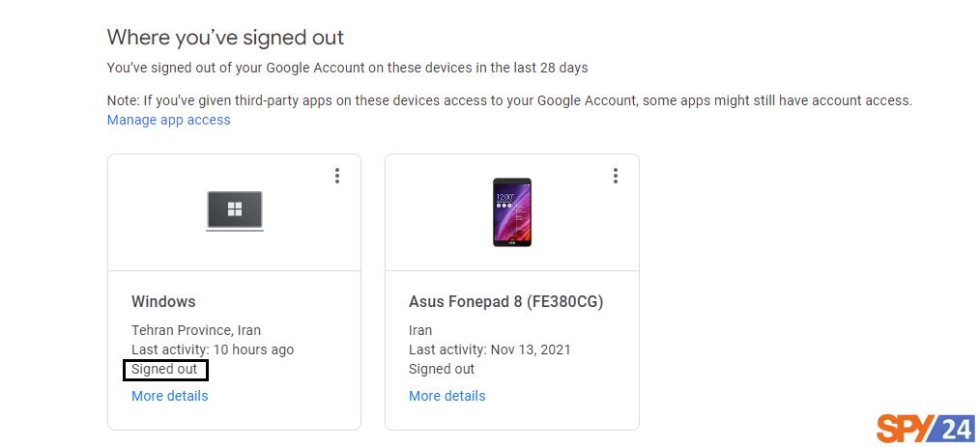
Task: Open three-dot menu on Asus Fonepad card
Action: 615,176
